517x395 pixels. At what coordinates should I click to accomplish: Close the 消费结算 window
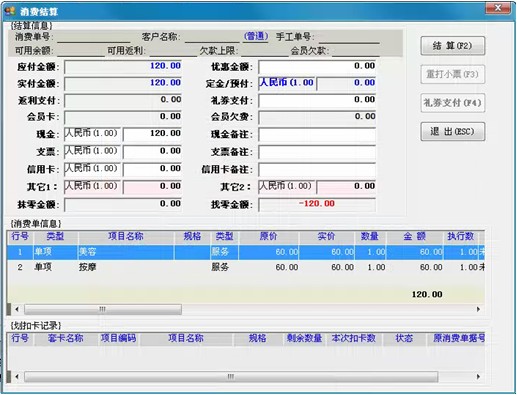[498, 8]
